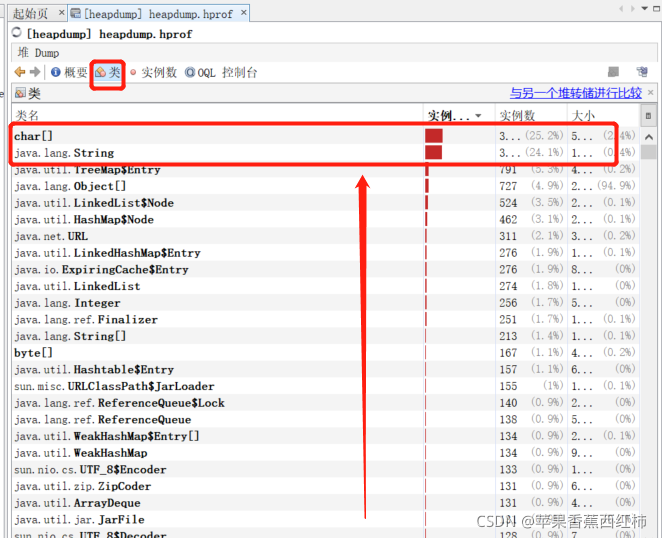Screen dimensions: 662x538
Task: Click the vertical scrollbar thumb
Action: coord(648,152)
